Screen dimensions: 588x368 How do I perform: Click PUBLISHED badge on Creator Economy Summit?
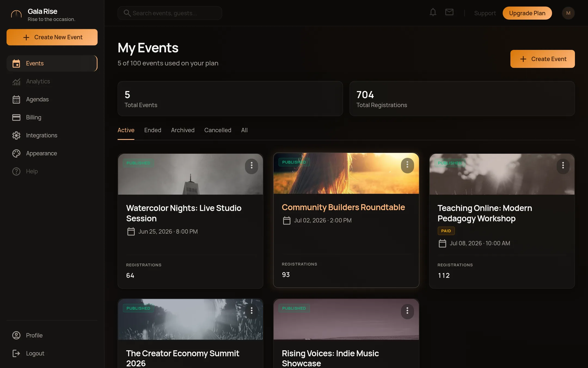(x=138, y=308)
